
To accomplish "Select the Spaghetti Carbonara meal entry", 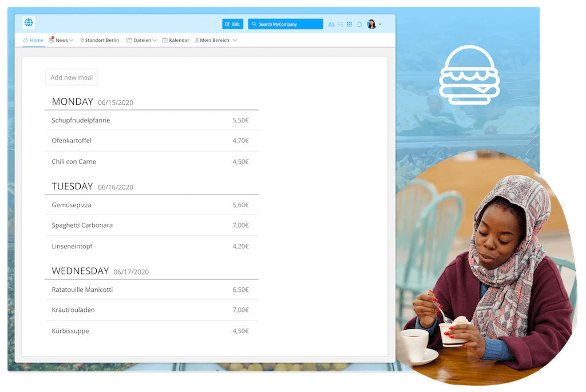I will [x=151, y=225].
